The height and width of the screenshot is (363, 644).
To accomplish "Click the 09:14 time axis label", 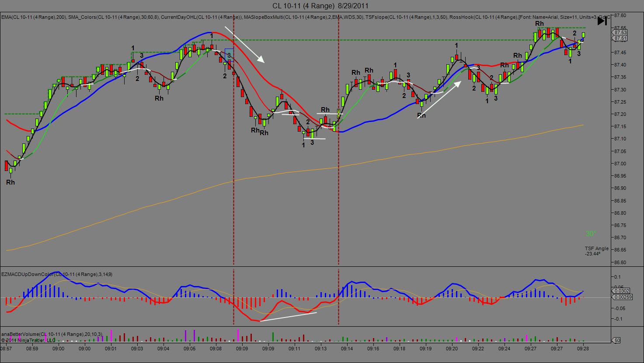I will (347, 349).
